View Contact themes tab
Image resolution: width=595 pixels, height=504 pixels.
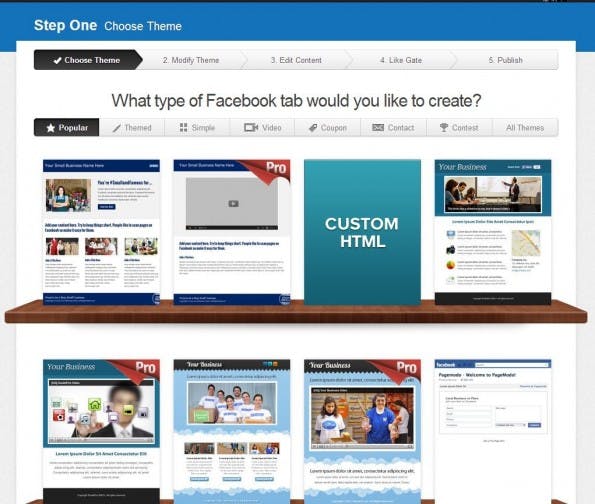394,128
